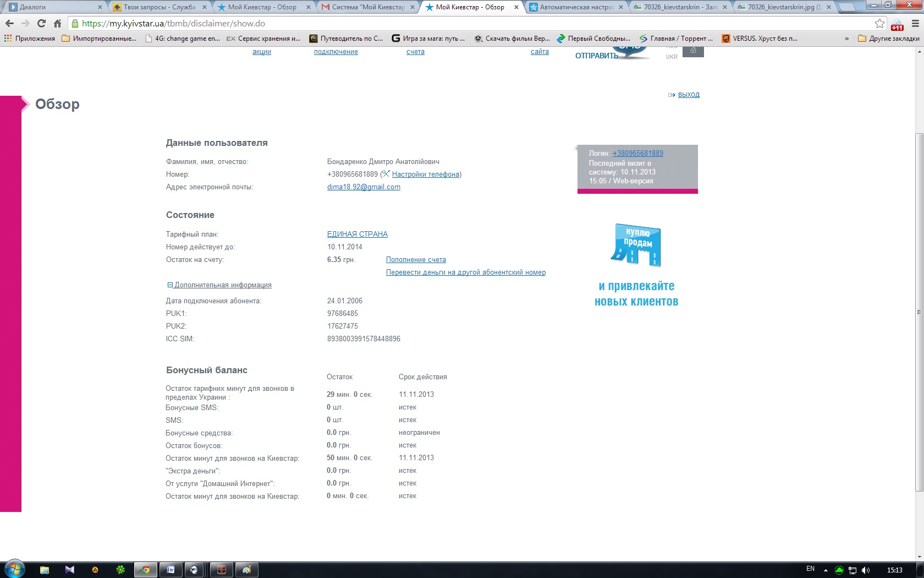The height and width of the screenshot is (578, 924).
Task: Open the Chrome menu (hamburger icon)
Action: (x=915, y=24)
